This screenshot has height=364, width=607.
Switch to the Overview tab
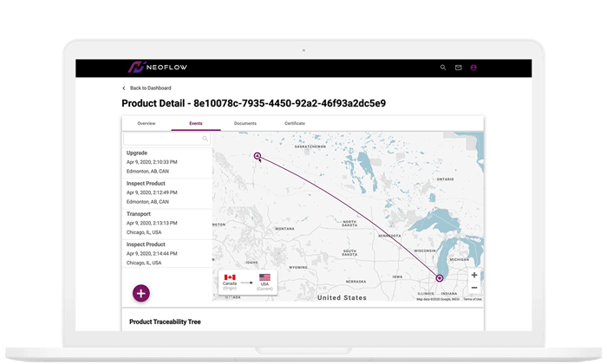pyautogui.click(x=147, y=123)
